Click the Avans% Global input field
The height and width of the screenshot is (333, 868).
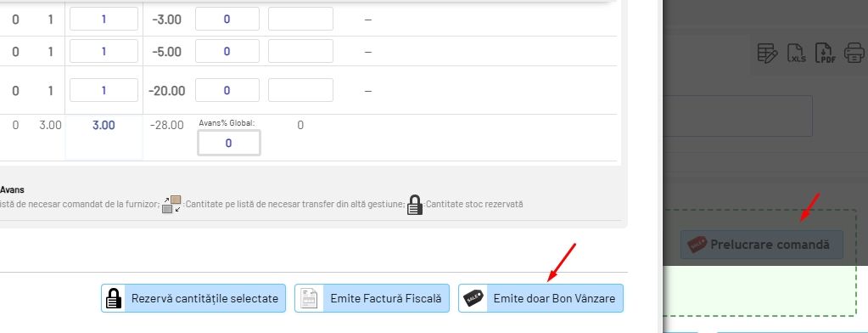click(x=228, y=143)
